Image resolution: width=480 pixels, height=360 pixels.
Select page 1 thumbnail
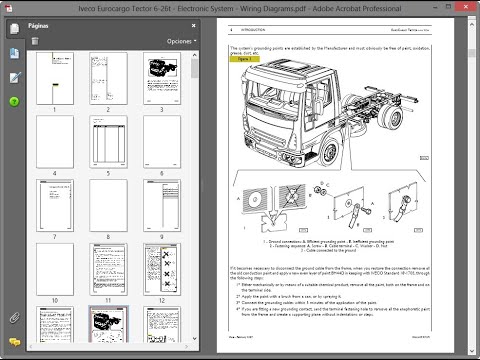coord(55,78)
